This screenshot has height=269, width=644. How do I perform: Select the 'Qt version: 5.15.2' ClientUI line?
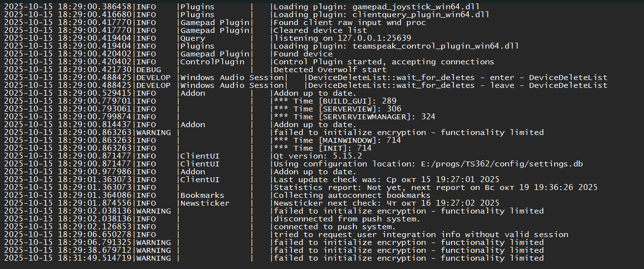[318, 156]
